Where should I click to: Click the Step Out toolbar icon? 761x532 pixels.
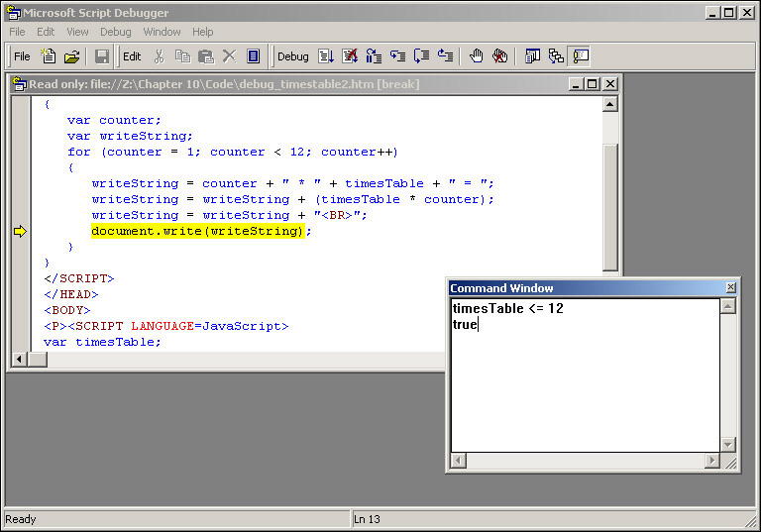tap(445, 56)
